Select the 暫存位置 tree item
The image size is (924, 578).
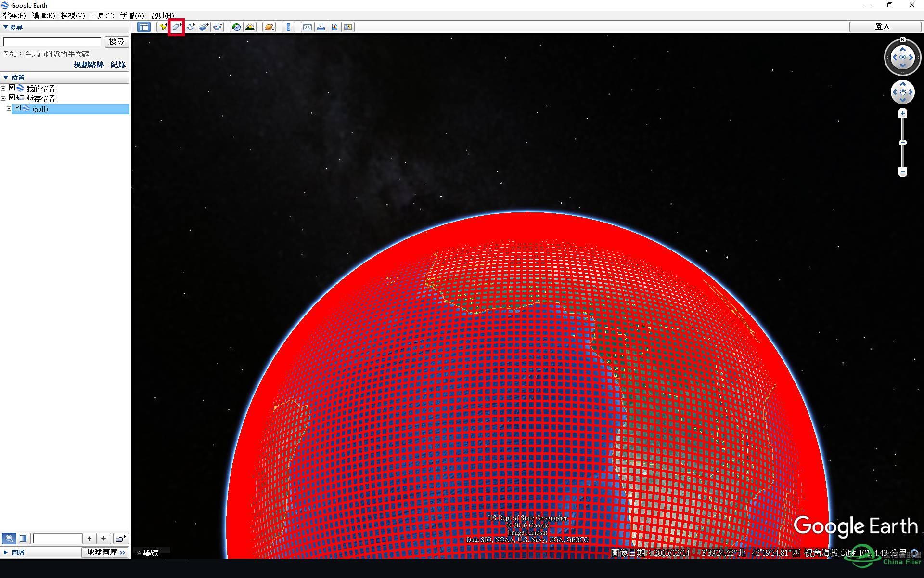(41, 99)
